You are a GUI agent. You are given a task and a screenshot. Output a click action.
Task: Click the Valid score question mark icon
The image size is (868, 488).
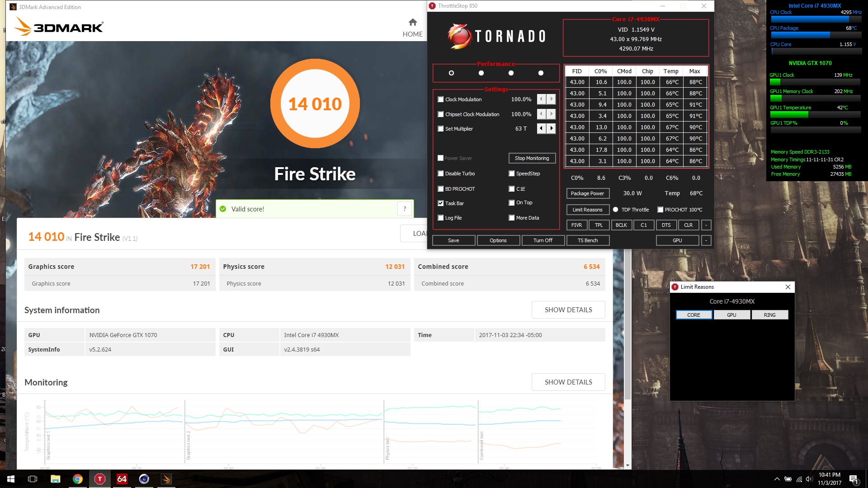point(405,209)
